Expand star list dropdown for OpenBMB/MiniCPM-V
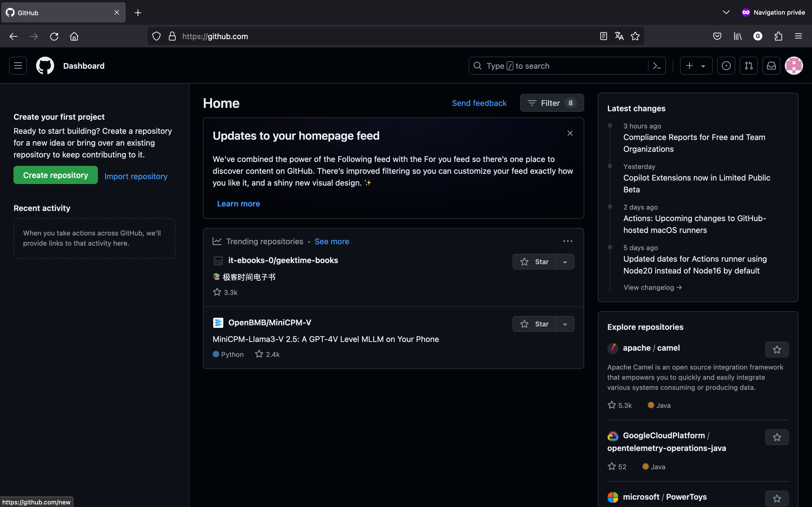812x507 pixels. [x=565, y=324]
